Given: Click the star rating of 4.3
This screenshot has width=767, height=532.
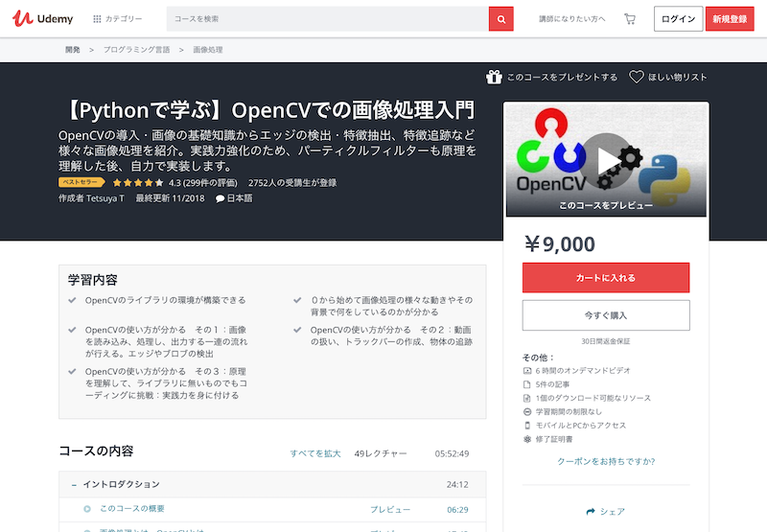Looking at the screenshot, I should point(138,183).
